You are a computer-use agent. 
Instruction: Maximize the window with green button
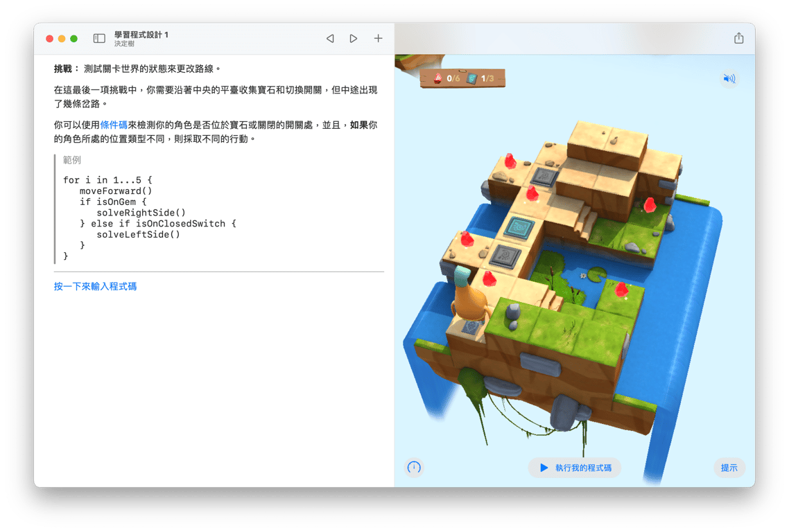tap(73, 39)
